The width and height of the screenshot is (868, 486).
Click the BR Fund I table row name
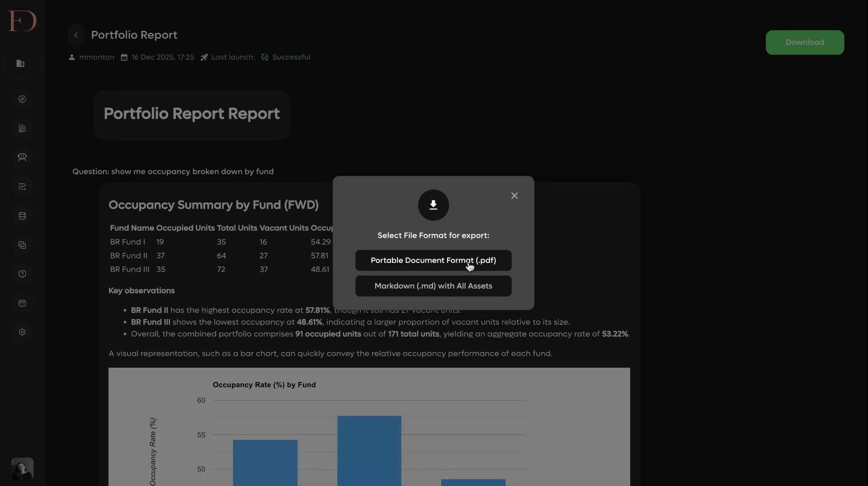pyautogui.click(x=127, y=242)
